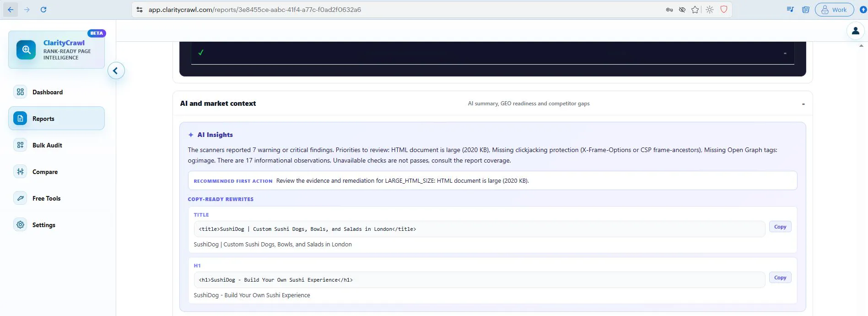Click the 'AI summary, GEO readiness and competitor gaps' subtitle
The width and height of the screenshot is (868, 316).
[528, 104]
